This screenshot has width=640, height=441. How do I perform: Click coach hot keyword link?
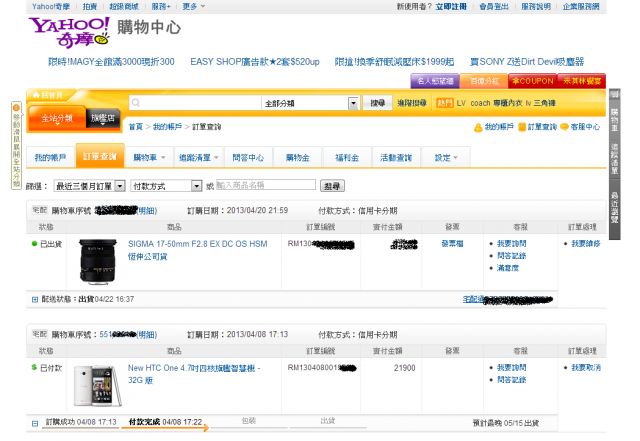click(x=480, y=103)
